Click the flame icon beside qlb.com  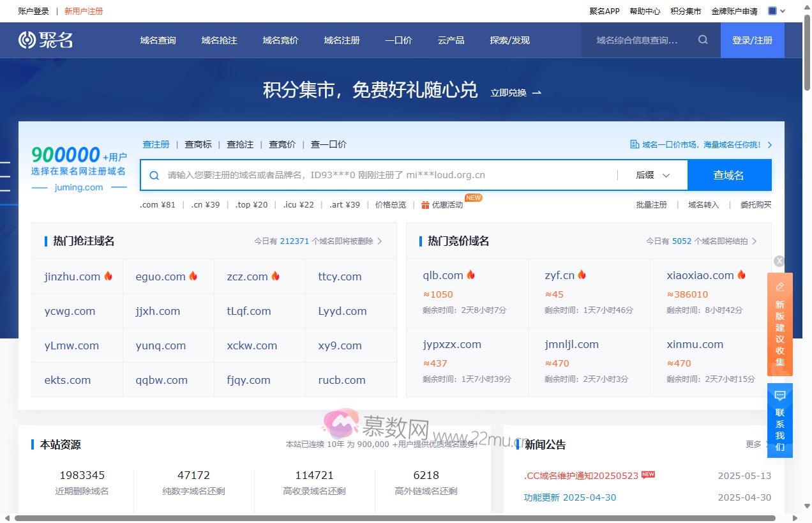[470, 275]
